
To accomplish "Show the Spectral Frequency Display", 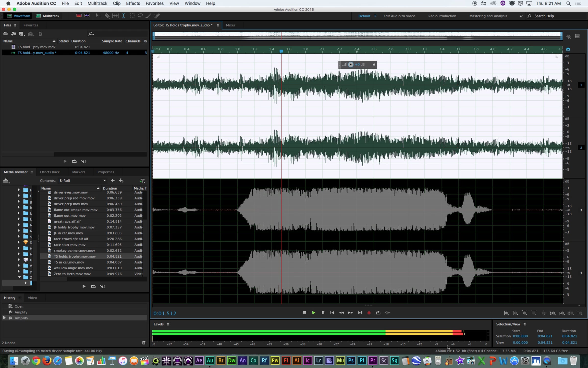I will 79,16.
